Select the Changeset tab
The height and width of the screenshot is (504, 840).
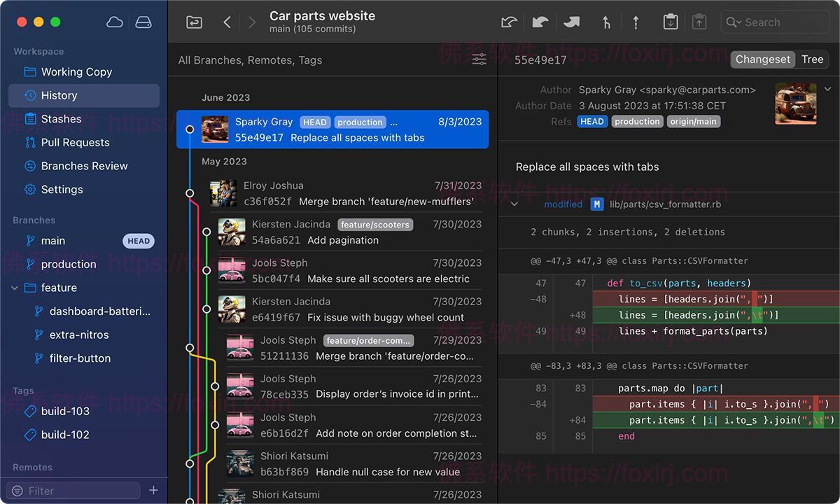762,59
